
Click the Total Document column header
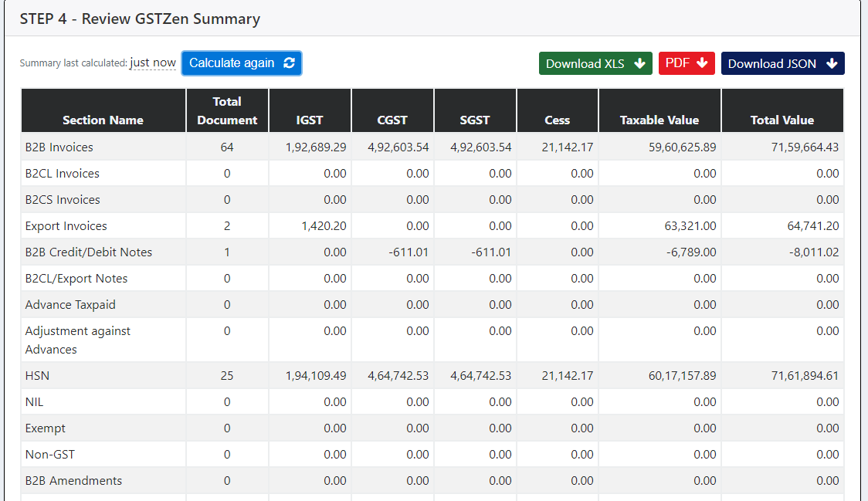[x=227, y=110]
